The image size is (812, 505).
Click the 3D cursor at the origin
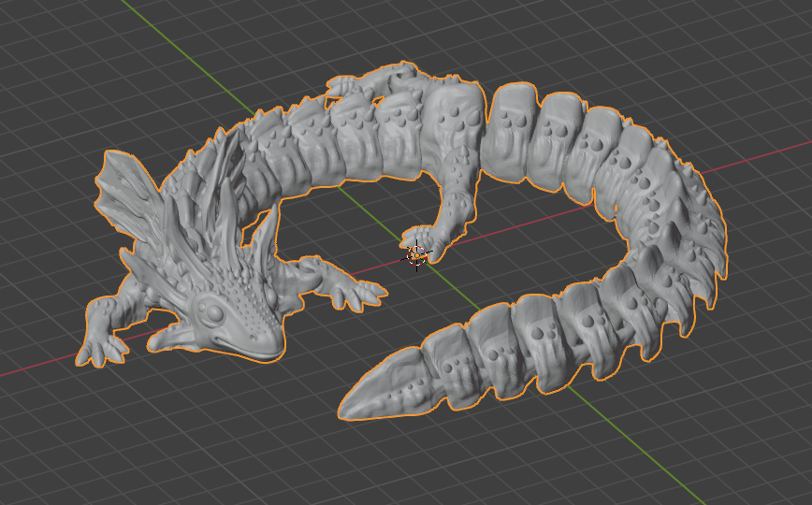(x=416, y=255)
